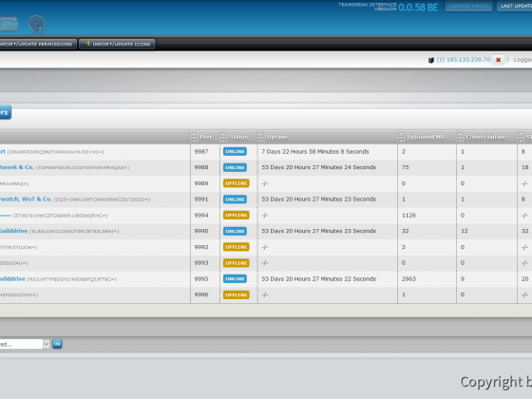
Task: Open the action dropdown at bottom left
Action: click(25, 344)
